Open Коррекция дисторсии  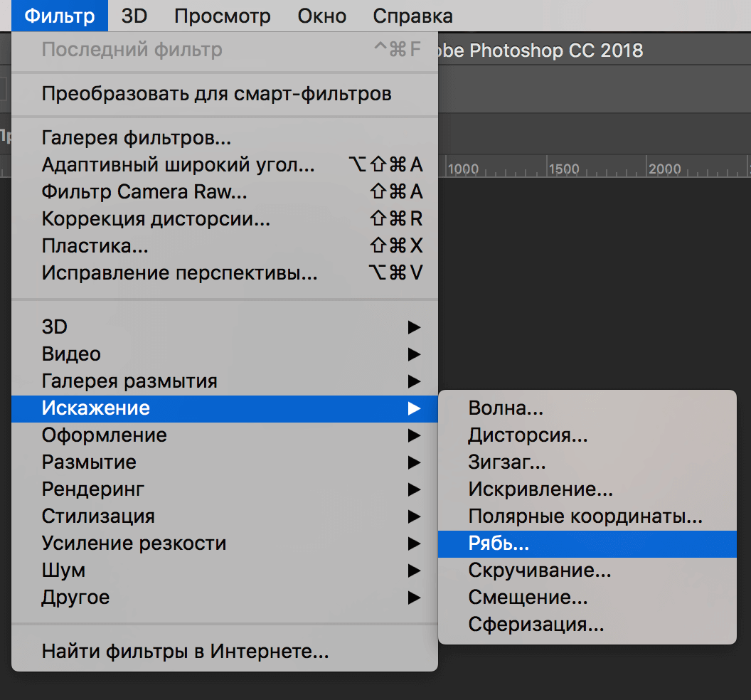point(129,218)
